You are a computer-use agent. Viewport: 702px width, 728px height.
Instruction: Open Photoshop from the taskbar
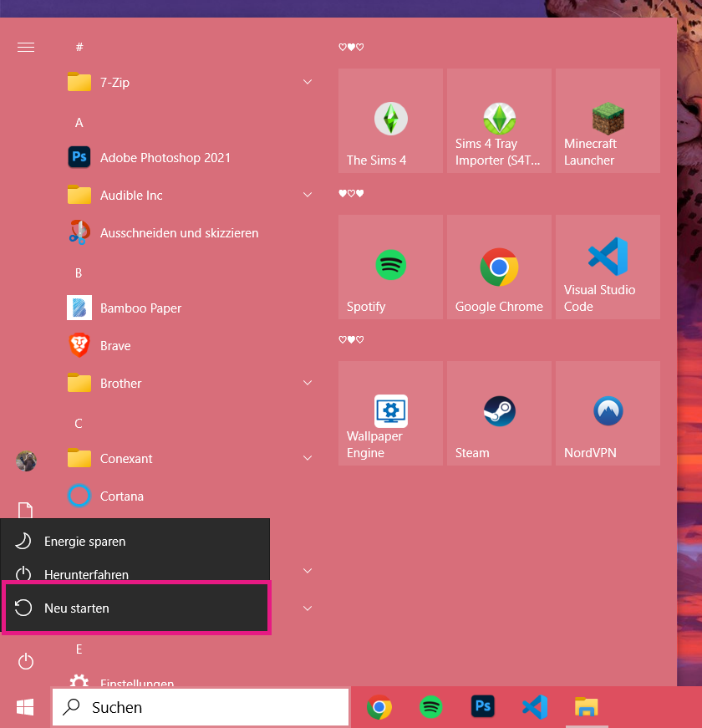pyautogui.click(x=483, y=707)
